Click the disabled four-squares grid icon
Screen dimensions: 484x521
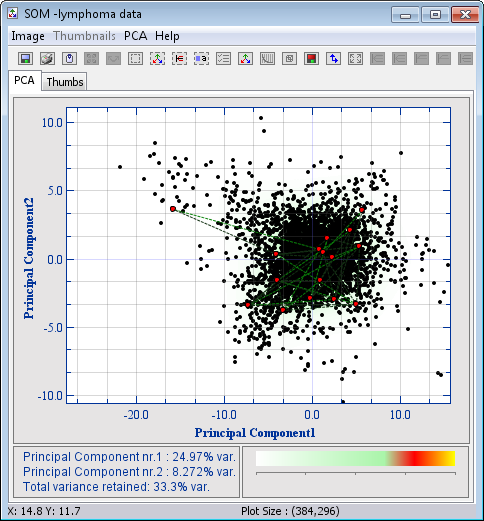click(91, 59)
